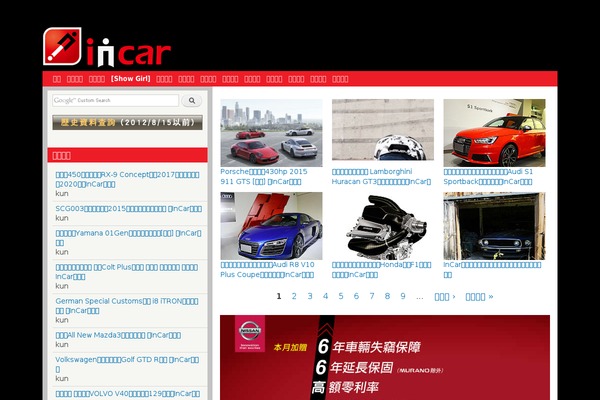Open the Yamana 01Gen sidebar article
This screenshot has width=600, height=400.
129,238
